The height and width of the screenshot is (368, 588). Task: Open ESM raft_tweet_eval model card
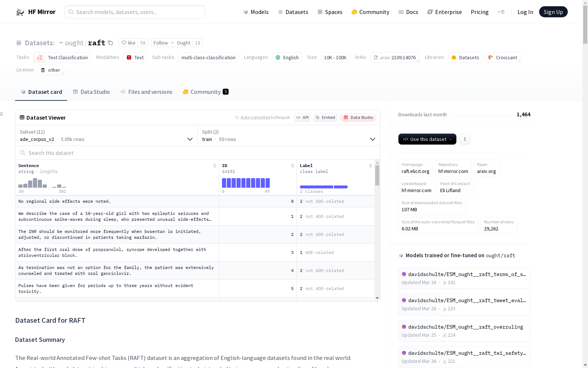coord(464,304)
